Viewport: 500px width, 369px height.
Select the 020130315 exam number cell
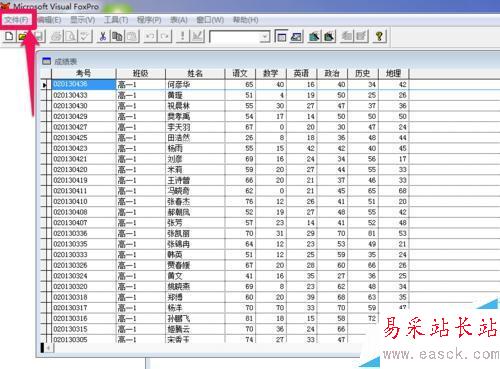pyautogui.click(x=84, y=329)
